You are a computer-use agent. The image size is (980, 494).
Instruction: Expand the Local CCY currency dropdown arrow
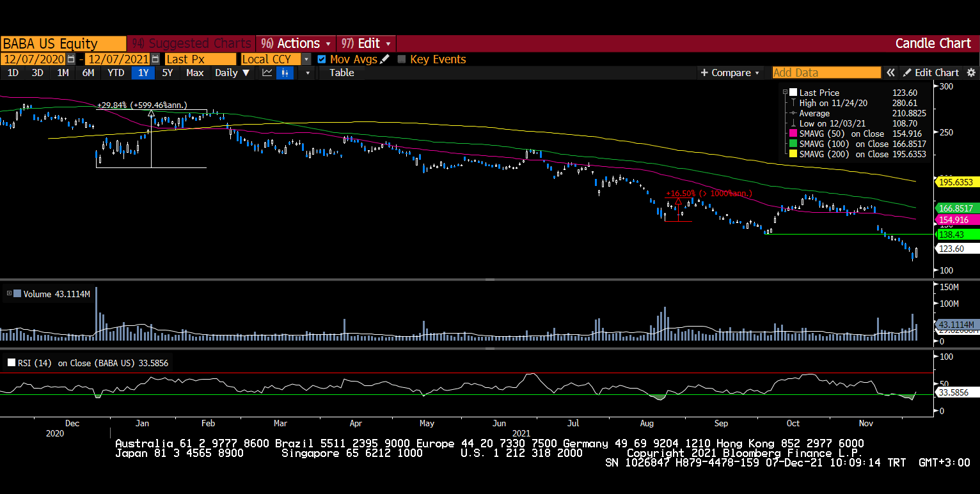[x=306, y=59]
